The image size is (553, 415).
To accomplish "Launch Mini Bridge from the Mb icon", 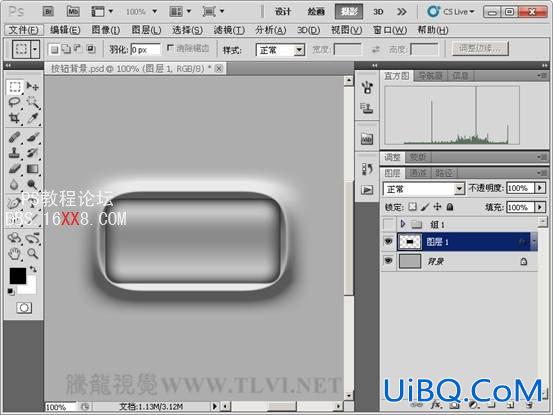I will pyautogui.click(x=73, y=11).
